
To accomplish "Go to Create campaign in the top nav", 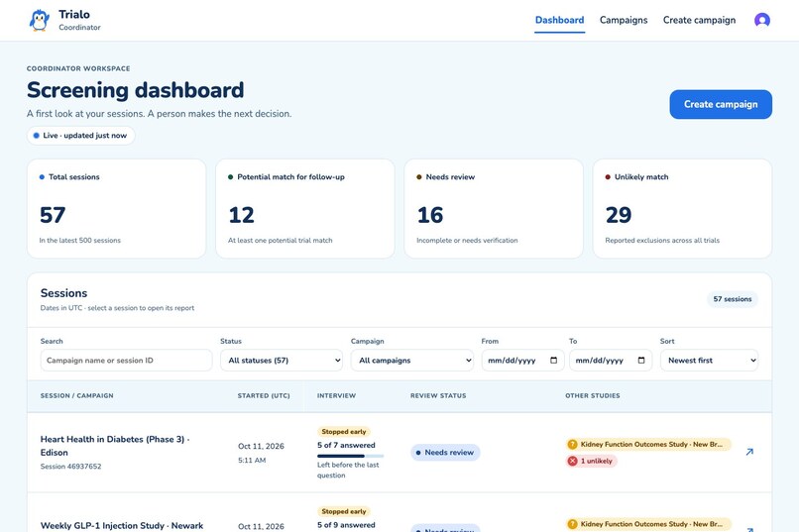I will 699,21.
